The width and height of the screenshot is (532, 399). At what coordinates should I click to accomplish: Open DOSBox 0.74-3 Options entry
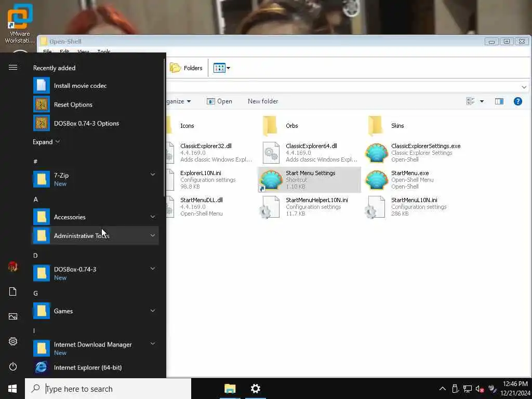[x=96, y=123]
